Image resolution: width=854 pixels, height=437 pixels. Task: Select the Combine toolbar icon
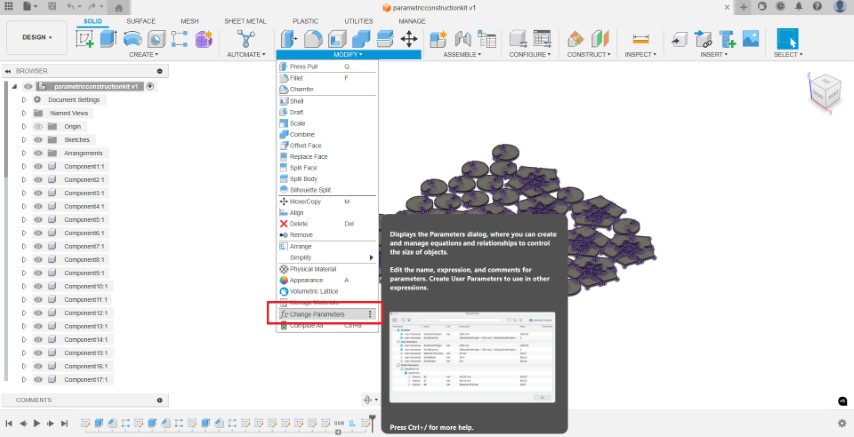361,39
